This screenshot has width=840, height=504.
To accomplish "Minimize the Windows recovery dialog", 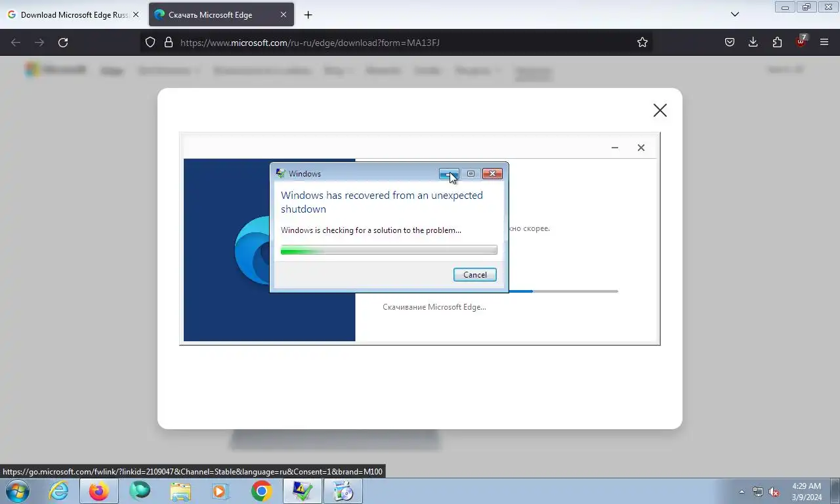I will point(449,174).
